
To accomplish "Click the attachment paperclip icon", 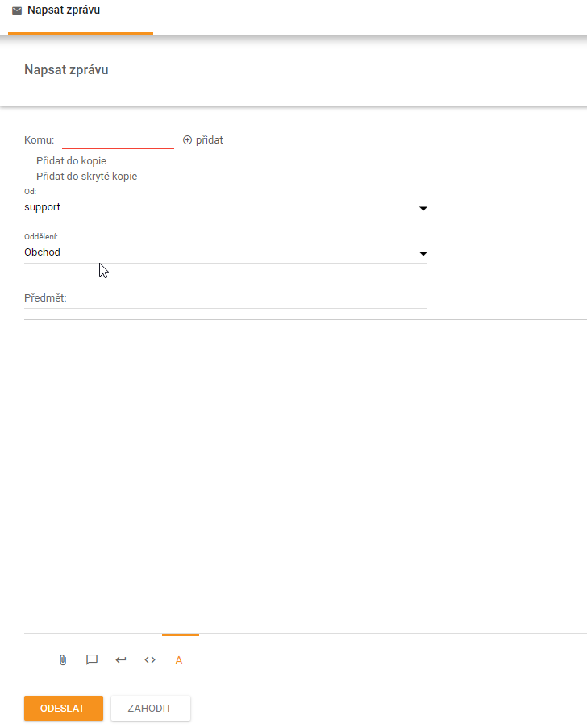I will [63, 659].
